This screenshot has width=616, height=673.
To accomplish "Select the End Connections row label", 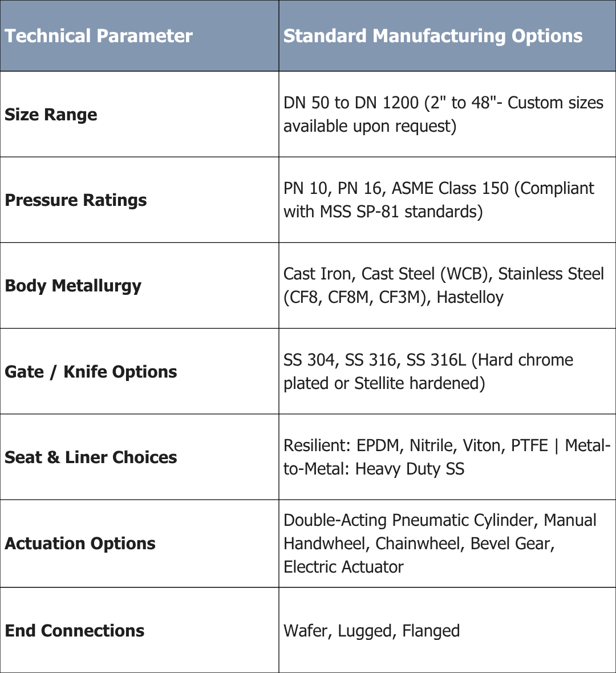I will click(x=74, y=631).
